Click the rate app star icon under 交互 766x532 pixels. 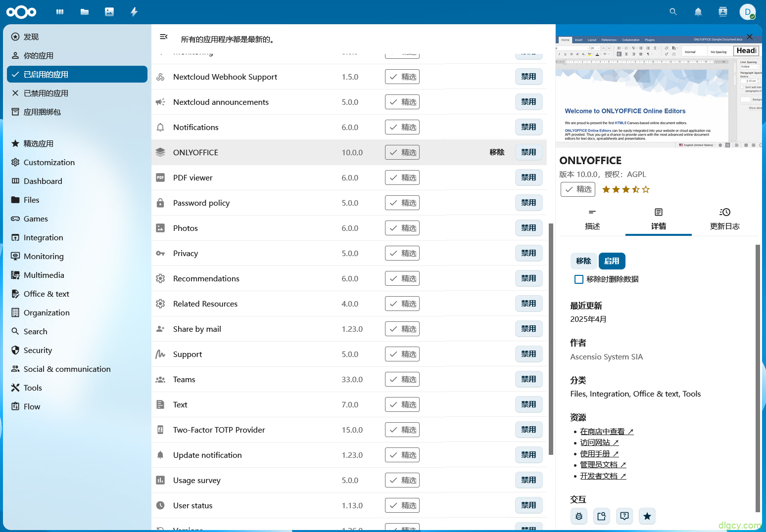tap(647, 516)
